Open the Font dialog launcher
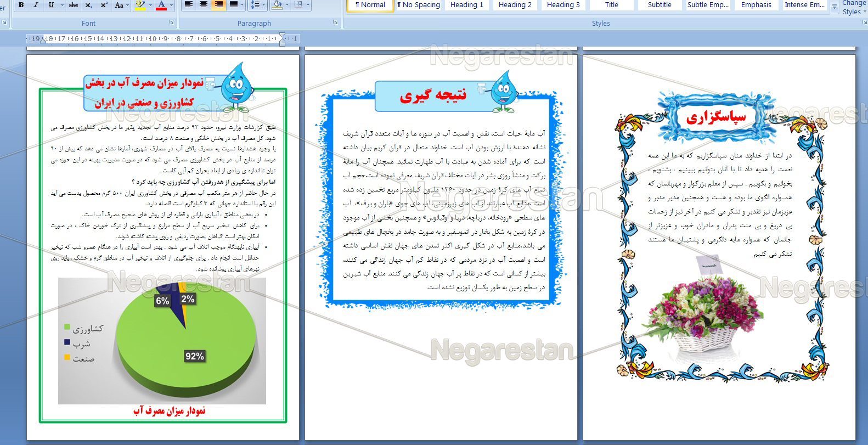This screenshot has height=445, width=868. point(171,22)
